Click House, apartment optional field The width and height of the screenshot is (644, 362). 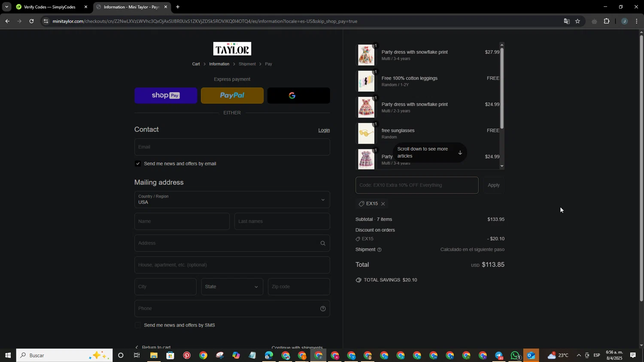point(232,265)
